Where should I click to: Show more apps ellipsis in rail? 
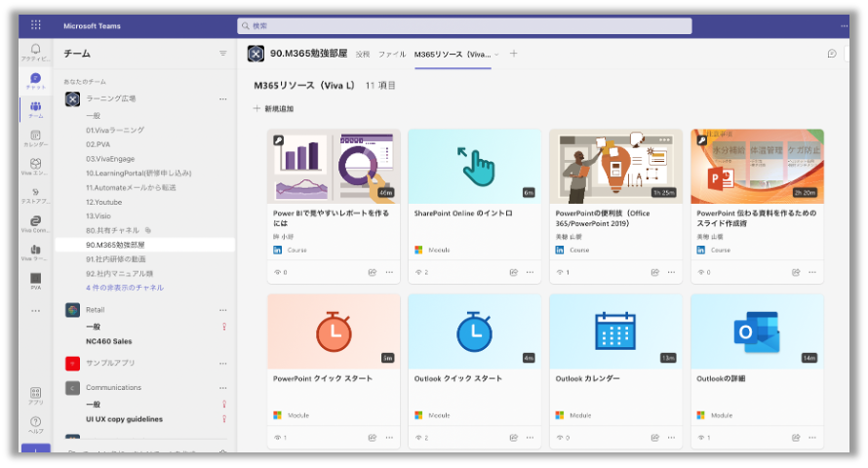coord(35,311)
